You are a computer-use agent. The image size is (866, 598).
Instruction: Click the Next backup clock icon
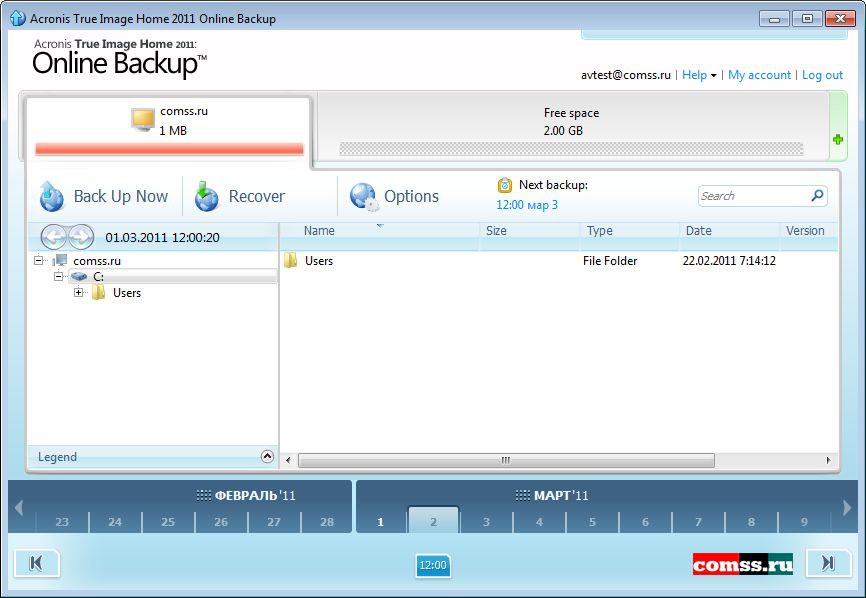505,185
